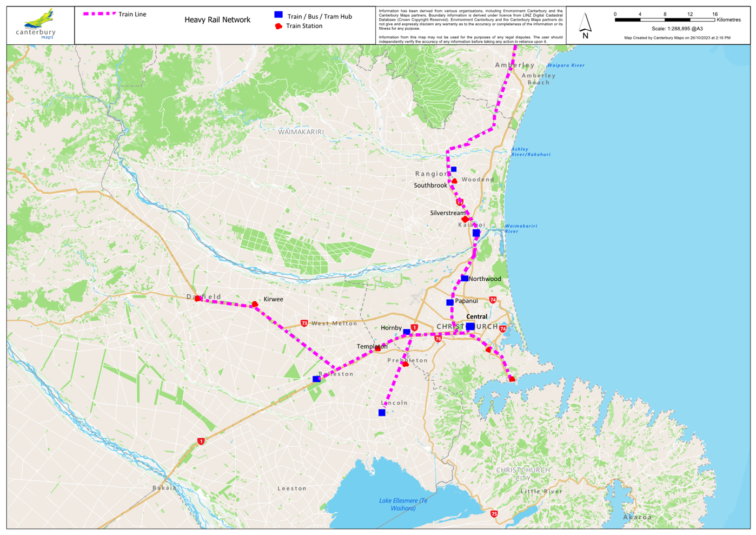Select the blue Papanui hub marker
This screenshot has width=756, height=535.
coord(450,302)
